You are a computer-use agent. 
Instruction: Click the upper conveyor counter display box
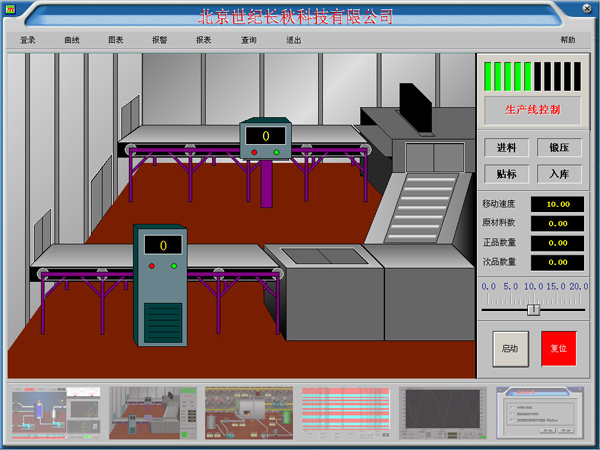point(266,135)
